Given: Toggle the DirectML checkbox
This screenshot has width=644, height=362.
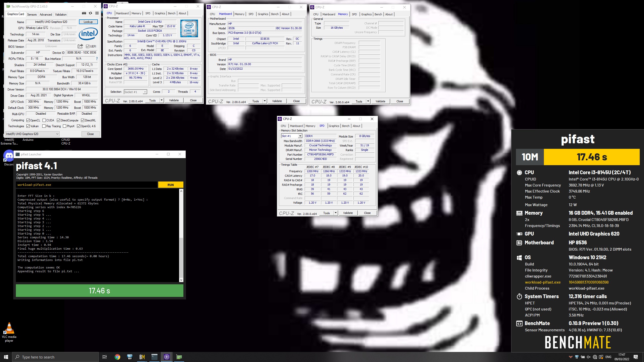Looking at the screenshot, I should pyautogui.click(x=83, y=120).
